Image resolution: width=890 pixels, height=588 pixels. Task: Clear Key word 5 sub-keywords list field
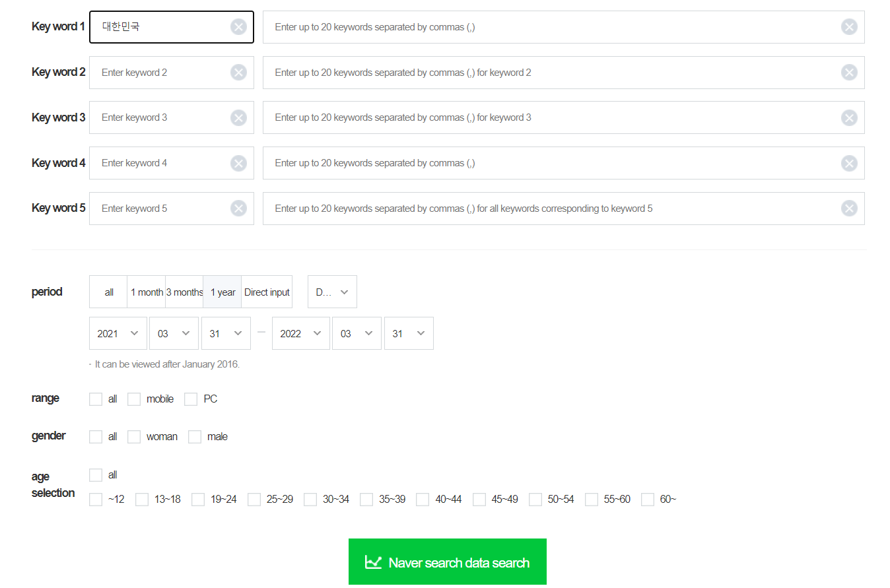[849, 209]
